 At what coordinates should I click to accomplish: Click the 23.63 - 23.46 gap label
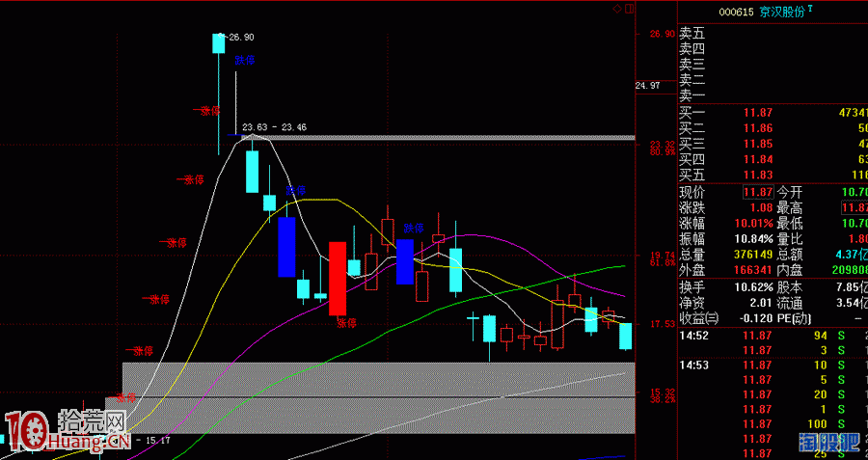275,127
